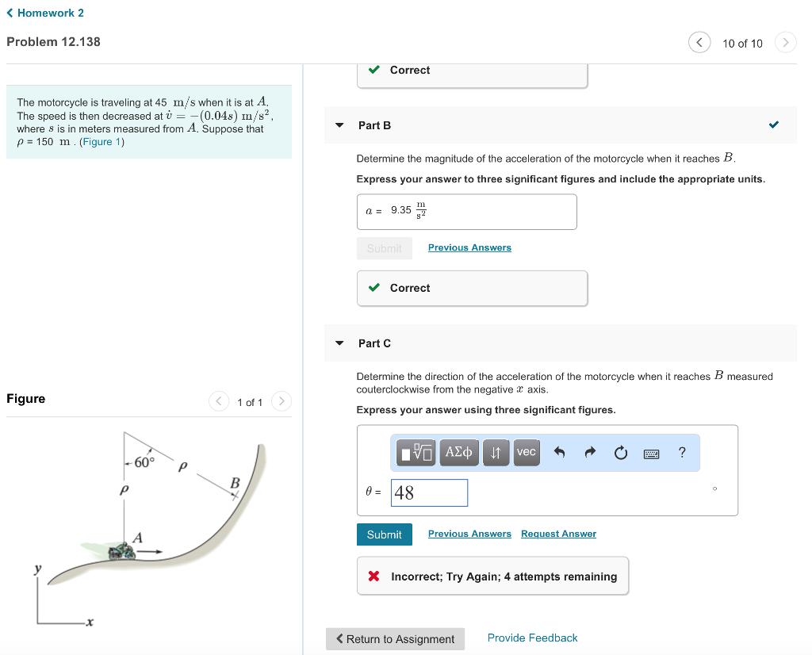Submit the Part C answer
812x655 pixels.
(x=384, y=534)
